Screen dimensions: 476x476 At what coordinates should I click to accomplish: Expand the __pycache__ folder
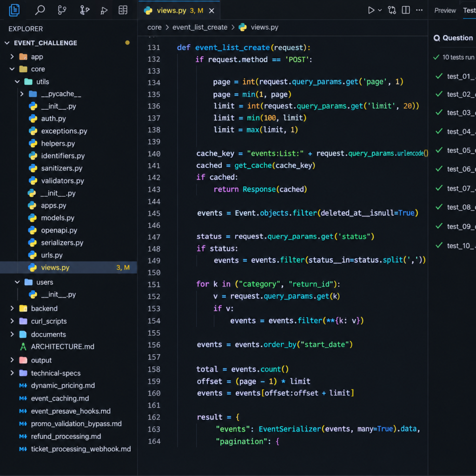click(22, 94)
